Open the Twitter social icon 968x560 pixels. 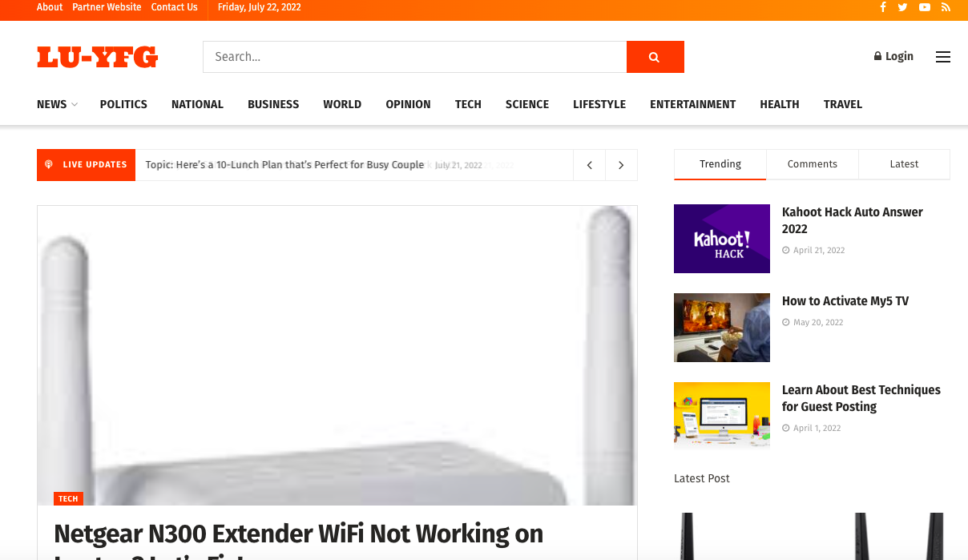[x=903, y=7]
